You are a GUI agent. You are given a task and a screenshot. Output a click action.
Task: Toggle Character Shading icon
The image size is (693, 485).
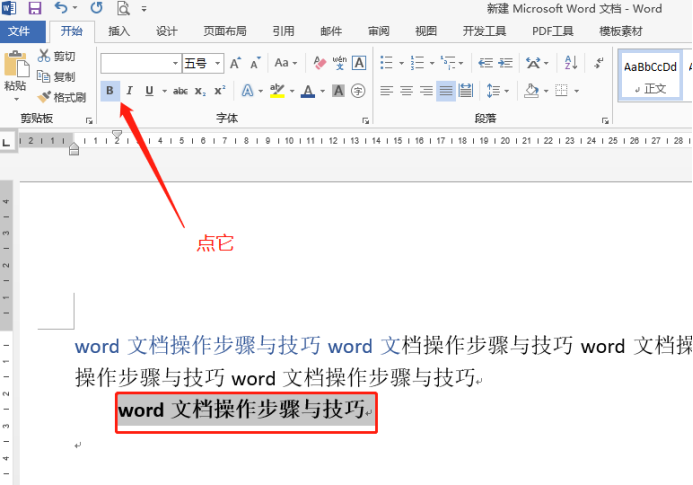[x=338, y=91]
